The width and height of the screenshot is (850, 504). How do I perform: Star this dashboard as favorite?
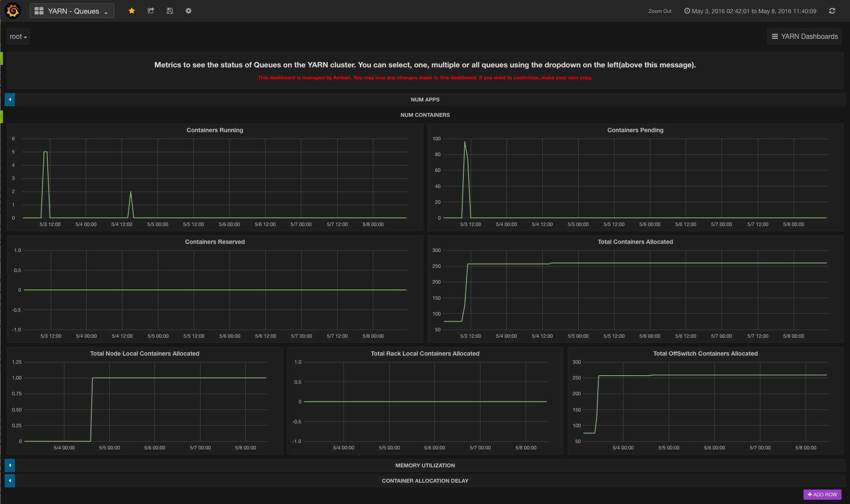pos(132,11)
